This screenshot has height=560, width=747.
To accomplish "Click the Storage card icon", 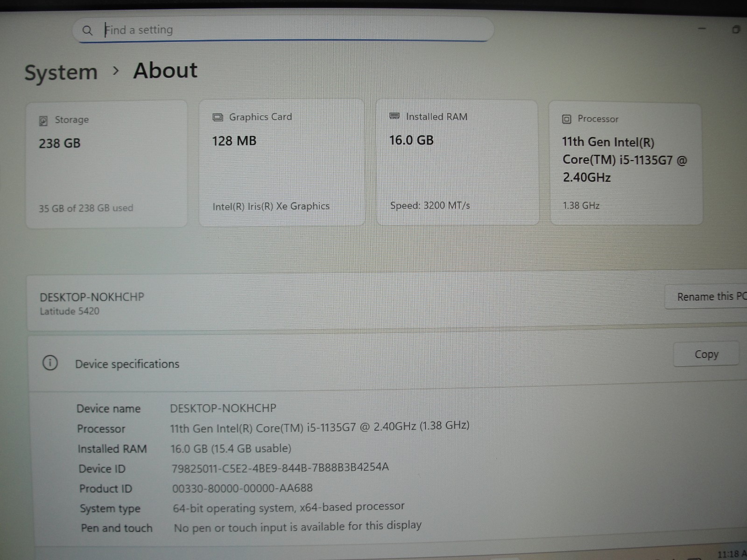I will pyautogui.click(x=43, y=121).
